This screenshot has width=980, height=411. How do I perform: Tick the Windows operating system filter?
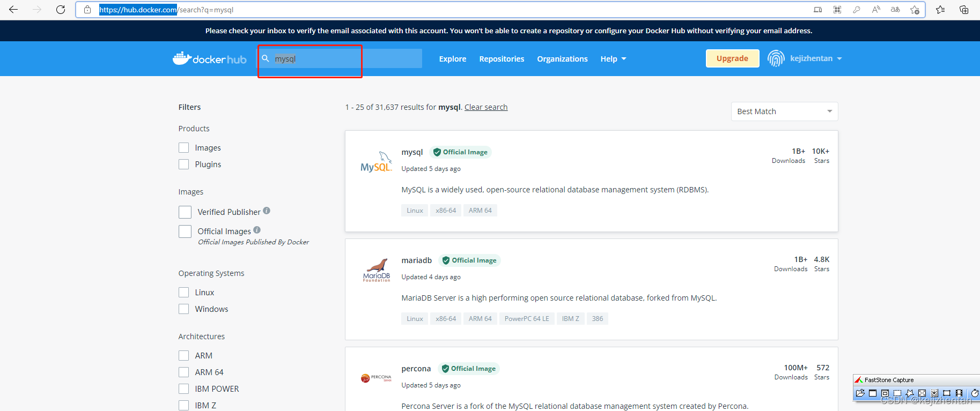point(184,309)
